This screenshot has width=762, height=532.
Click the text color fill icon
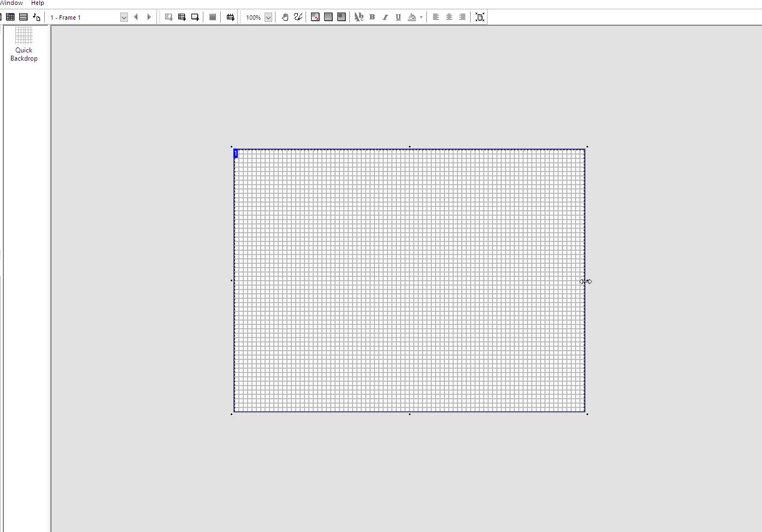pyautogui.click(x=412, y=17)
